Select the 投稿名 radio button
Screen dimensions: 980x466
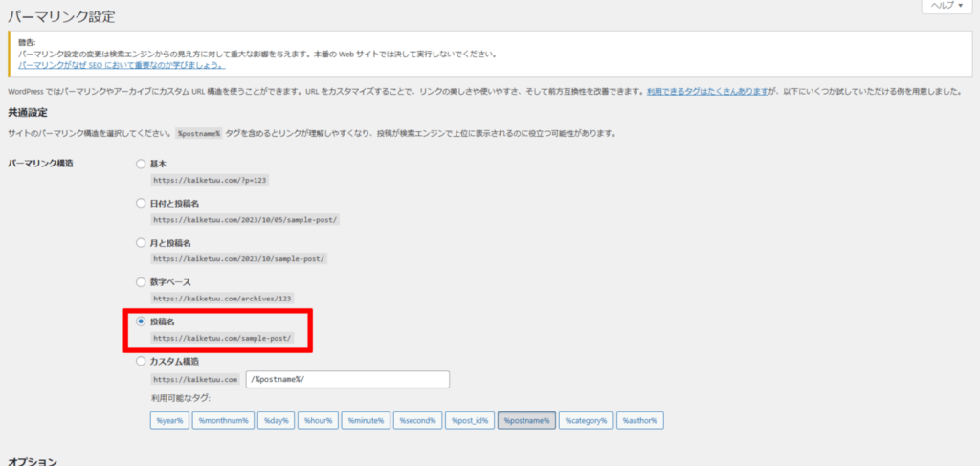[142, 322]
